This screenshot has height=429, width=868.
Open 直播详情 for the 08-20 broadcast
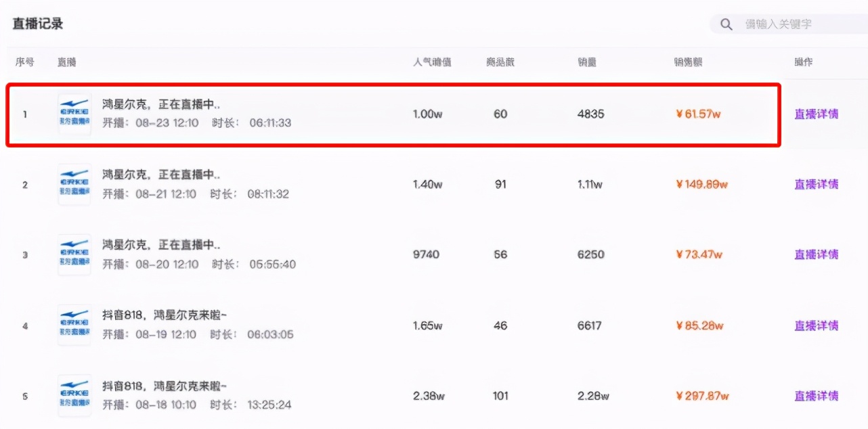(x=816, y=254)
